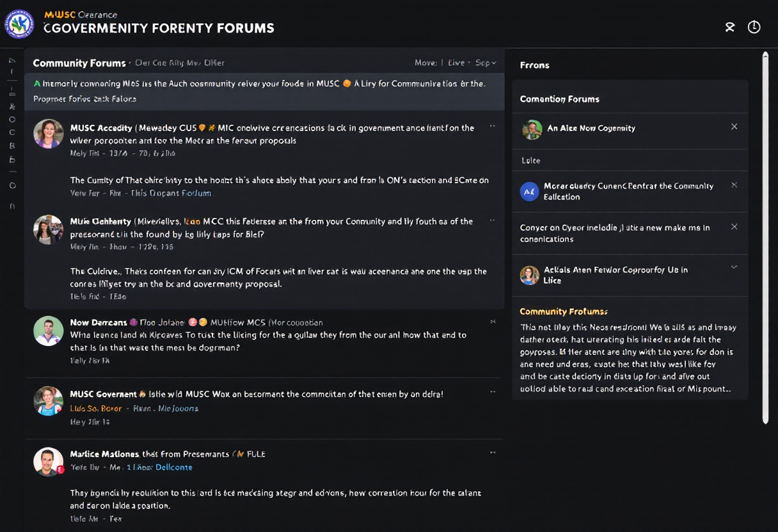Expand Ackals Aren Fetwlor item chevron
Screen dimensions: 778x532
[734, 267]
